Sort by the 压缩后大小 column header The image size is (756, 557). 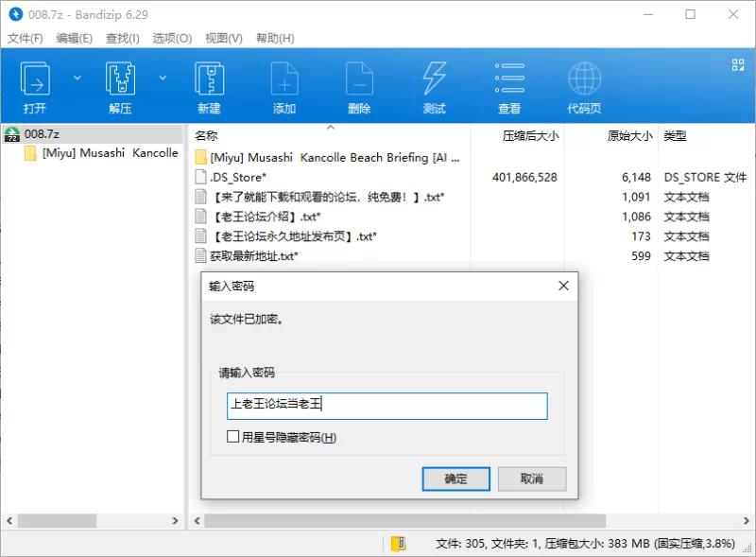tap(530, 136)
